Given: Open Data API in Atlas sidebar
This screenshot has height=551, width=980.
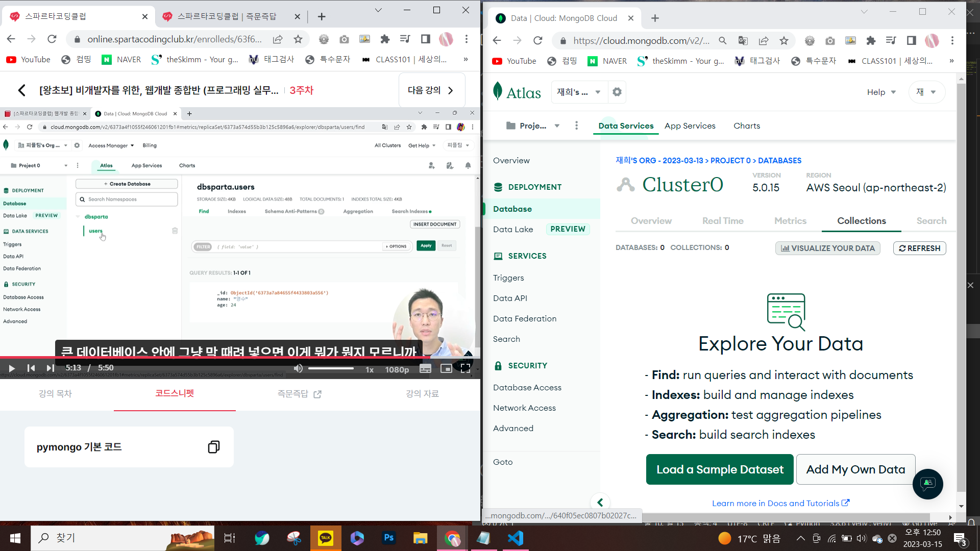Looking at the screenshot, I should (x=510, y=298).
